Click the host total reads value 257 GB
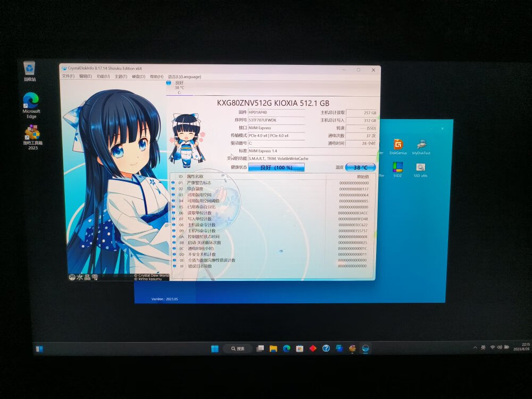Viewport: 532px width, 399px height. coord(361,113)
